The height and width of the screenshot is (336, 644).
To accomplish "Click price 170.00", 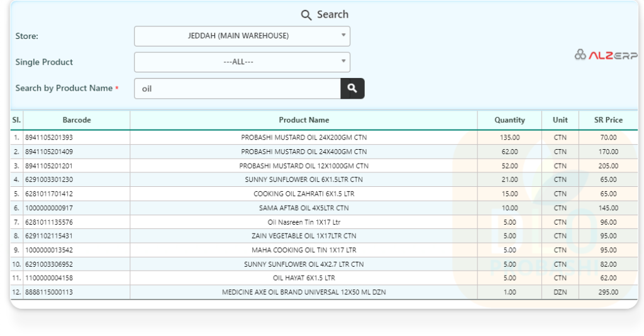I will (x=608, y=152).
